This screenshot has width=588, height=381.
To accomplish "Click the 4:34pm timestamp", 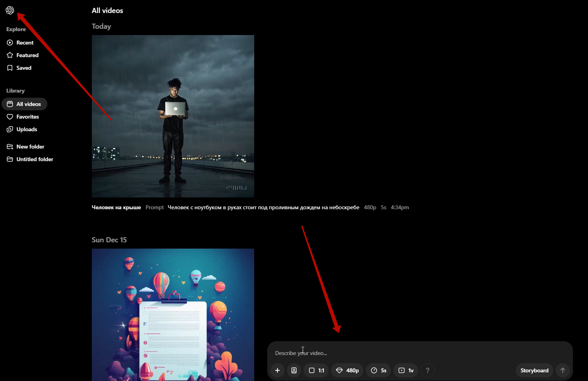I will [x=400, y=207].
